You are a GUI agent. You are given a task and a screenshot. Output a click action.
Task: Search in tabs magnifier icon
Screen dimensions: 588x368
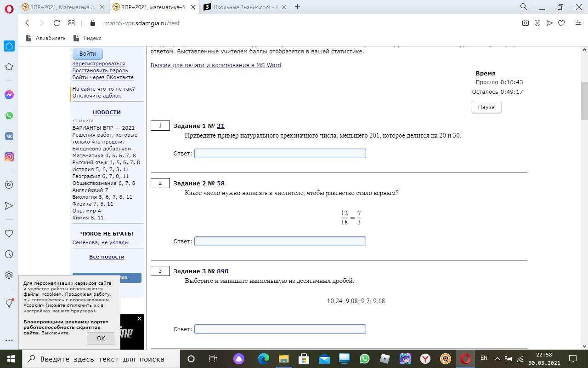[524, 7]
